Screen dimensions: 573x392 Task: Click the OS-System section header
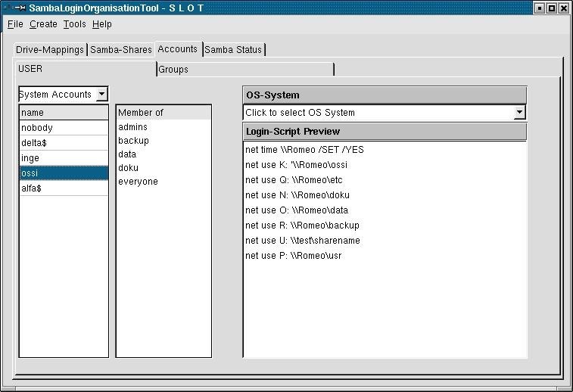point(385,95)
